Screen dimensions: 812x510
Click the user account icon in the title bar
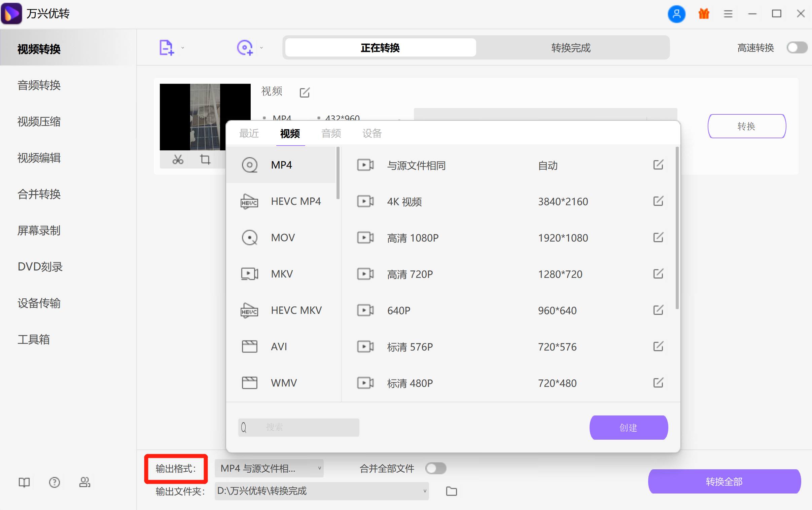pyautogui.click(x=676, y=14)
